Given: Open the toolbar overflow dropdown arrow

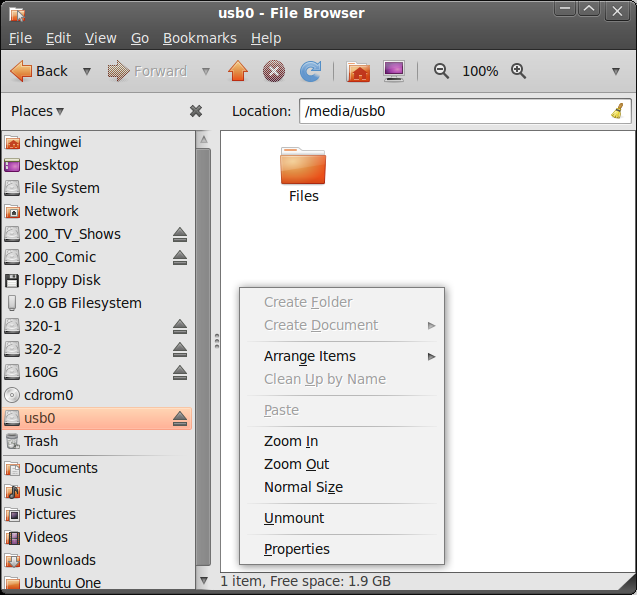Looking at the screenshot, I should pyautogui.click(x=616, y=71).
